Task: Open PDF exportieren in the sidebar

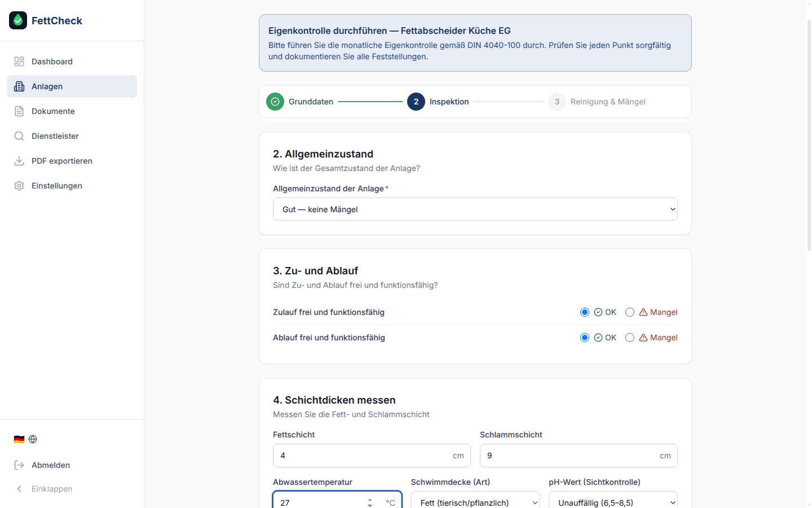Action: pyautogui.click(x=72, y=161)
